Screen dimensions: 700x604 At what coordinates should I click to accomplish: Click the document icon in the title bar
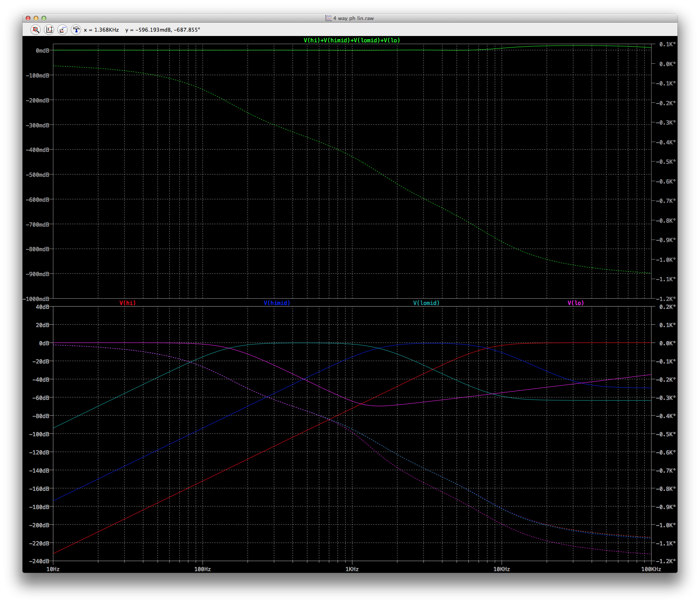pyautogui.click(x=328, y=18)
